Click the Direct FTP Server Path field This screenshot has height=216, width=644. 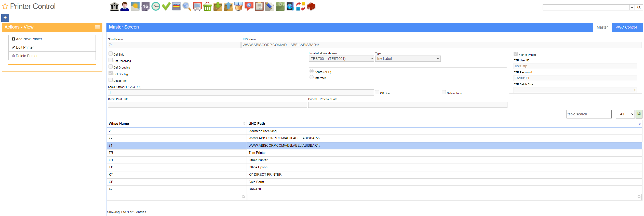point(408,105)
